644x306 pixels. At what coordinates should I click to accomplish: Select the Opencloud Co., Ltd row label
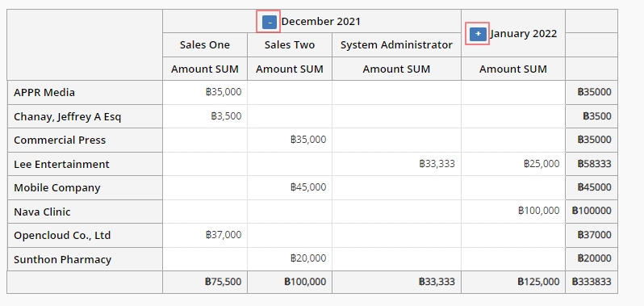tap(85, 235)
